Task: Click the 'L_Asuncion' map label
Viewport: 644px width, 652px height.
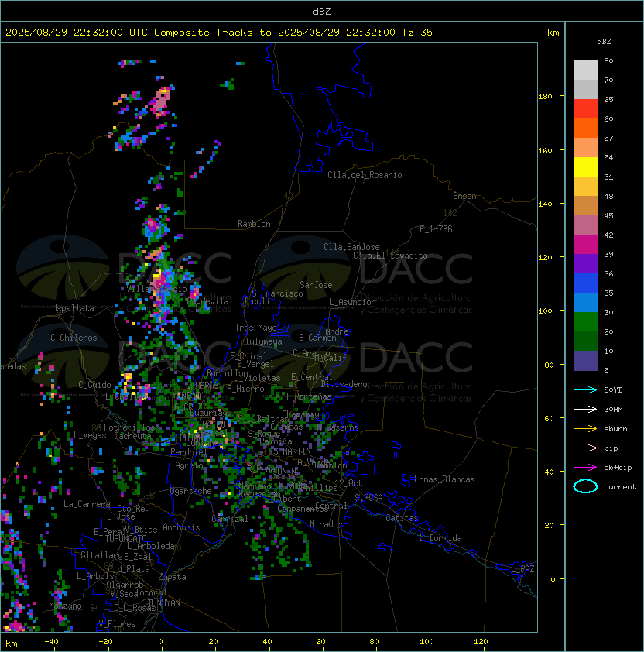Action: point(352,302)
